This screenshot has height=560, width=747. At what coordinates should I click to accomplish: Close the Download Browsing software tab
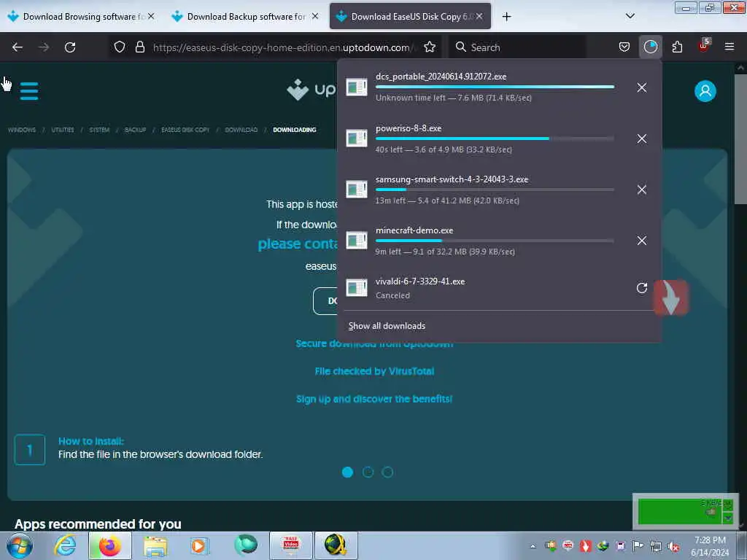(x=151, y=16)
